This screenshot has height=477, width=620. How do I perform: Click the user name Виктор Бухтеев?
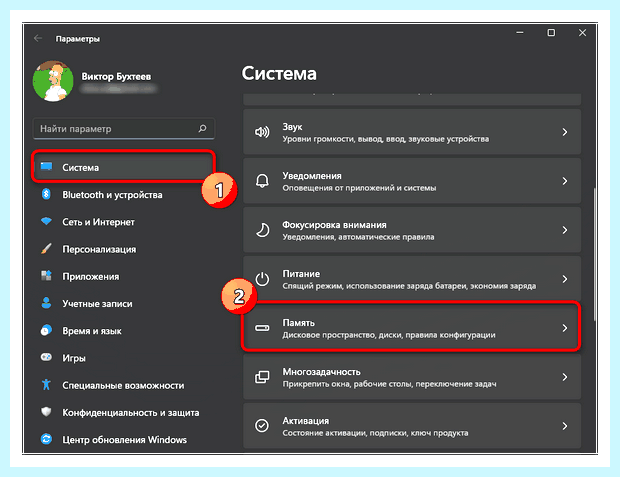pyautogui.click(x=116, y=76)
